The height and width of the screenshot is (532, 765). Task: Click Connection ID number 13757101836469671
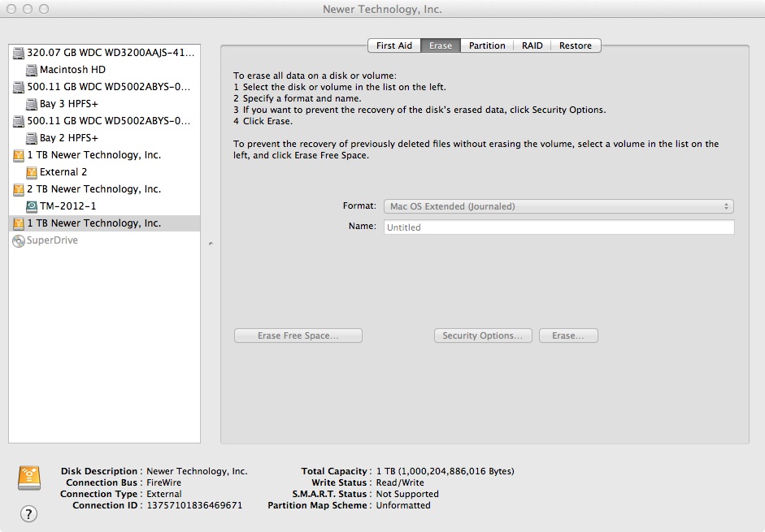point(194,505)
